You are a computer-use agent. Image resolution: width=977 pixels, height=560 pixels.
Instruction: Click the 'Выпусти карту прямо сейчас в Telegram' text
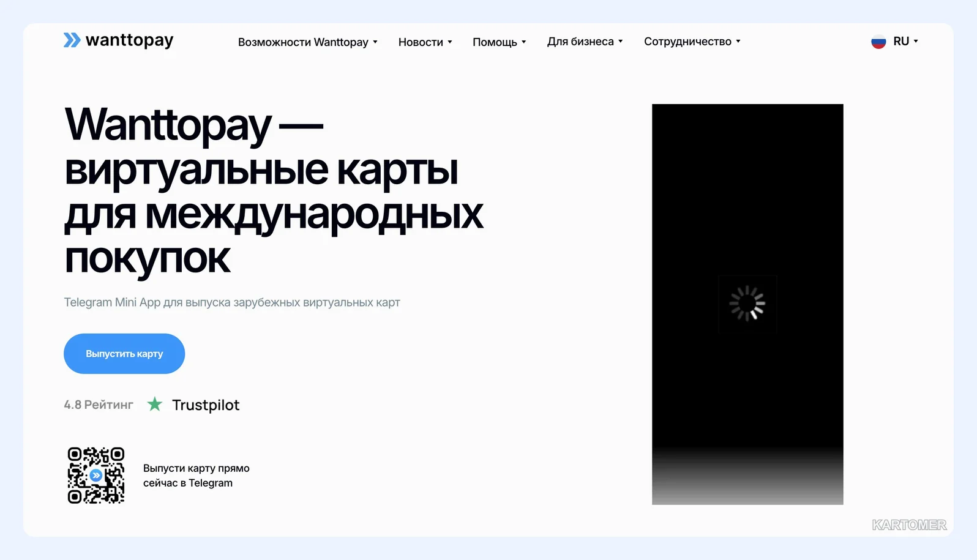[x=197, y=476]
